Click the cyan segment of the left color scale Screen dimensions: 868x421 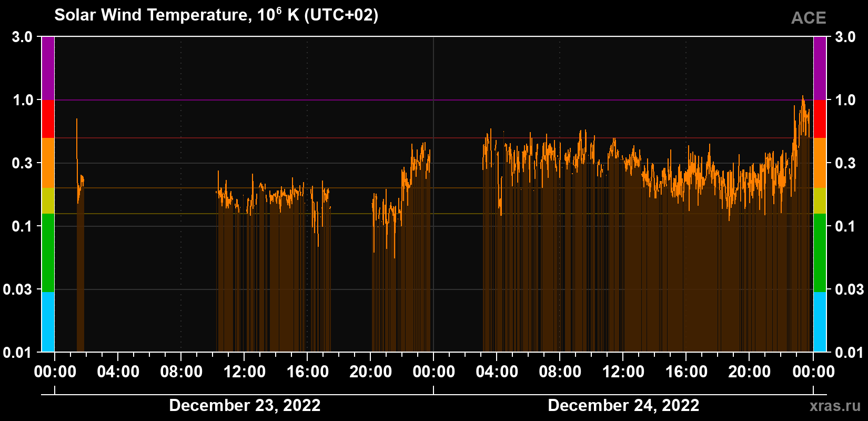pos(48,322)
